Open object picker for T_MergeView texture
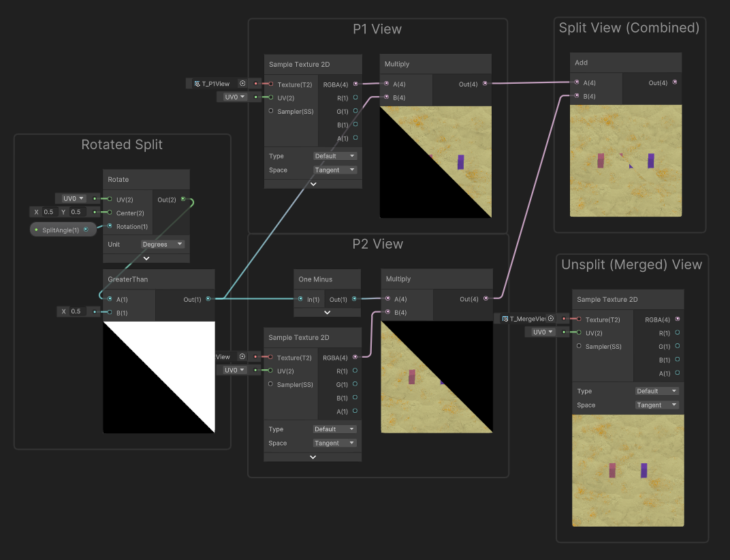Screen dimensions: 730x560 click(550, 318)
